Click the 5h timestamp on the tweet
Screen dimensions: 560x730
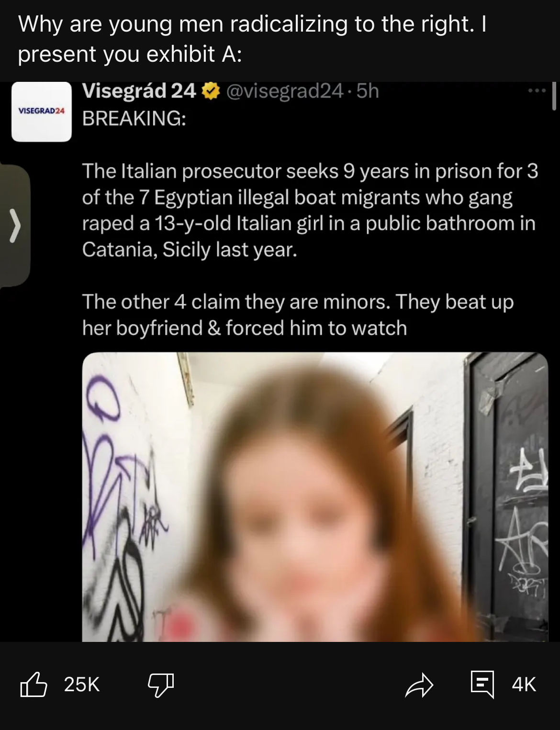coord(368,91)
